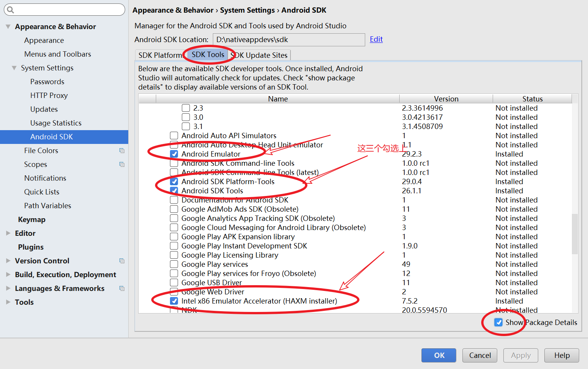588x369 pixels.
Task: Select the SDK Tools tab
Action: point(208,55)
